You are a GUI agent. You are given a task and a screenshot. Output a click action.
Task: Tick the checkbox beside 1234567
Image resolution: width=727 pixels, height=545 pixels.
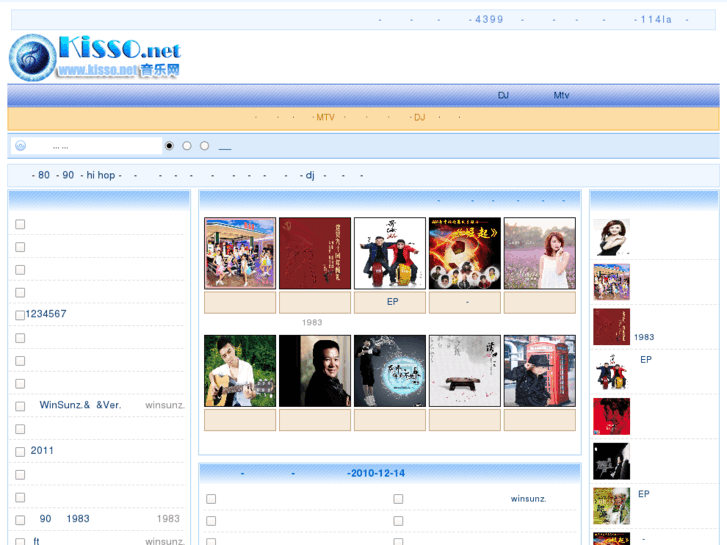pos(20,315)
